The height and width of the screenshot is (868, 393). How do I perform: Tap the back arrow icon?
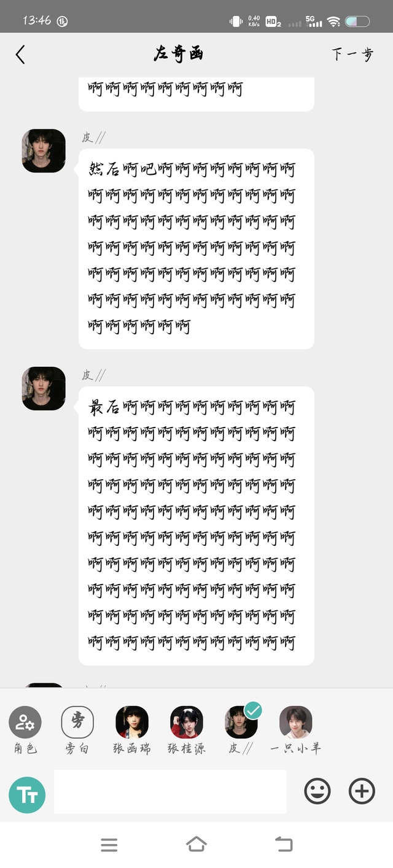[x=20, y=55]
